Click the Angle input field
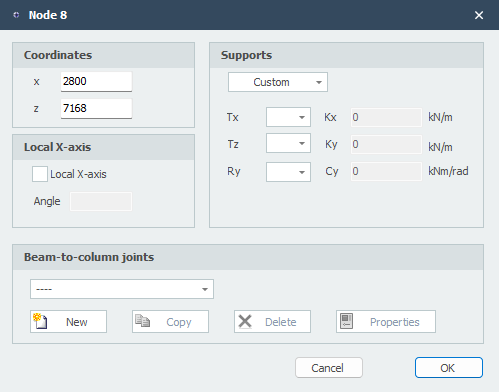499x392 pixels. (x=101, y=201)
